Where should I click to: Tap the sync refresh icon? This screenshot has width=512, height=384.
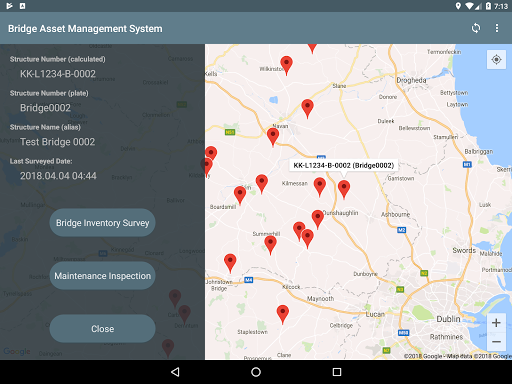point(476,28)
